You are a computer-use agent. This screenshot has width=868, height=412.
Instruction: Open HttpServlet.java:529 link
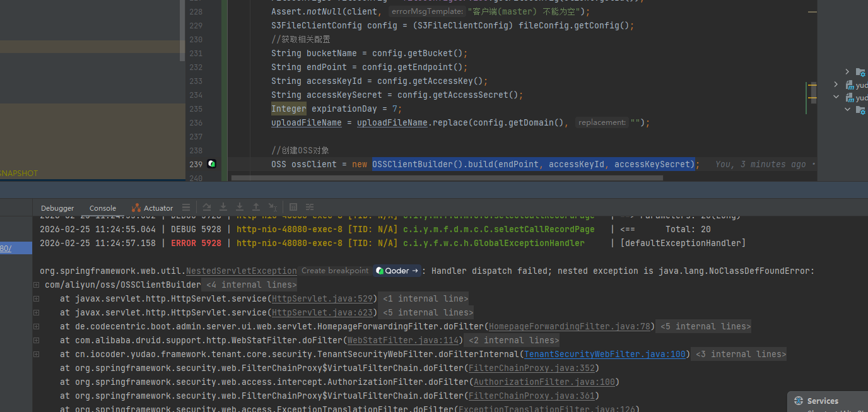[324, 298]
